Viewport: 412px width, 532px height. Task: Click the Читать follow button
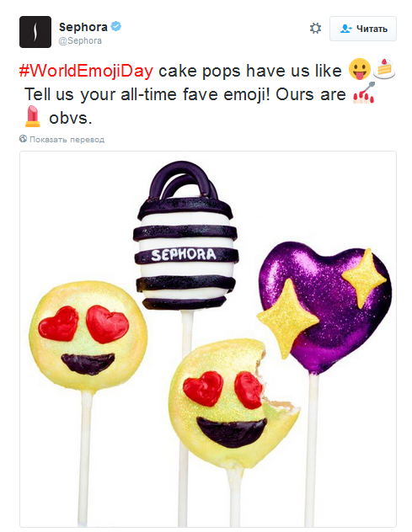tap(363, 29)
